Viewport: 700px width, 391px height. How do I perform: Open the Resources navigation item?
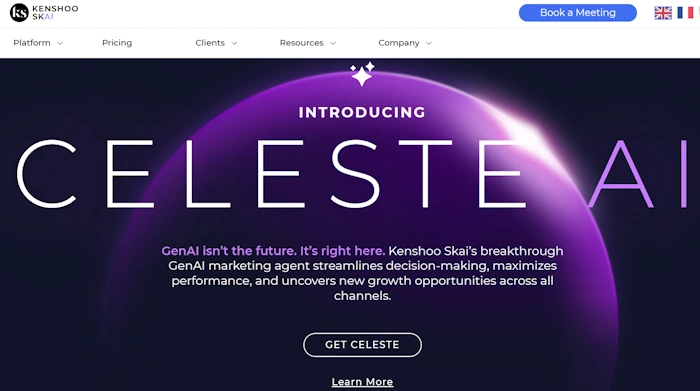(301, 43)
